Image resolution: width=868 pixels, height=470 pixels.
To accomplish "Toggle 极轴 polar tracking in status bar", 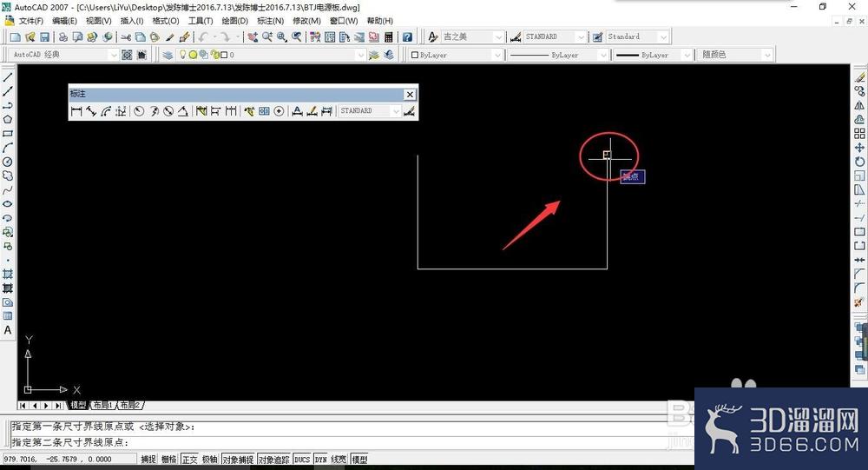I will (x=210, y=459).
